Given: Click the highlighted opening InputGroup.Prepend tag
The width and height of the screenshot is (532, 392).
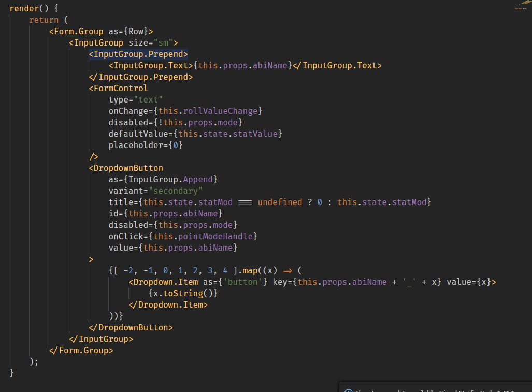Looking at the screenshot, I should click(138, 54).
